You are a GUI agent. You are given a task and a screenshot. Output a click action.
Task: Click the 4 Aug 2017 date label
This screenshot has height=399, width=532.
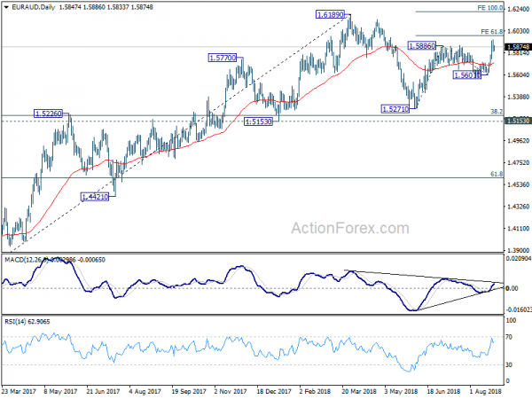145,392
